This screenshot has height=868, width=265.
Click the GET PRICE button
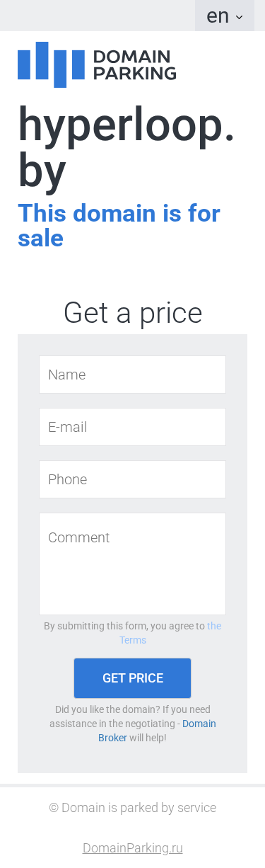pyautogui.click(x=132, y=678)
